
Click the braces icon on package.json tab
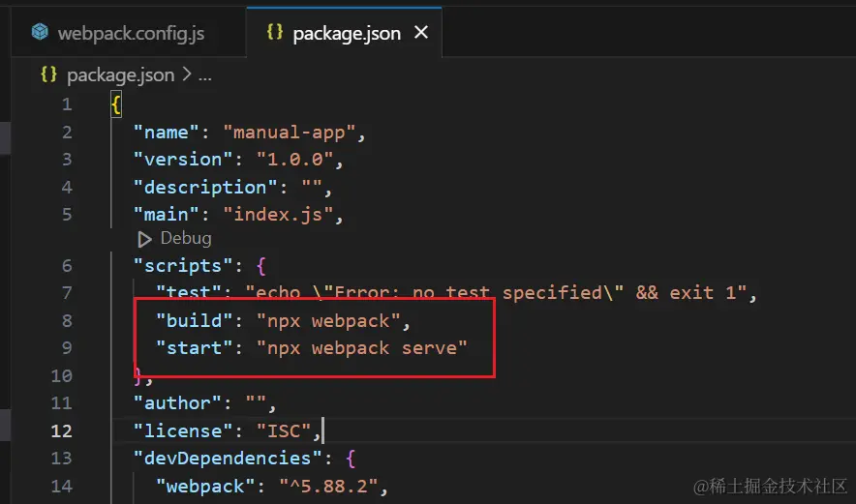275,32
